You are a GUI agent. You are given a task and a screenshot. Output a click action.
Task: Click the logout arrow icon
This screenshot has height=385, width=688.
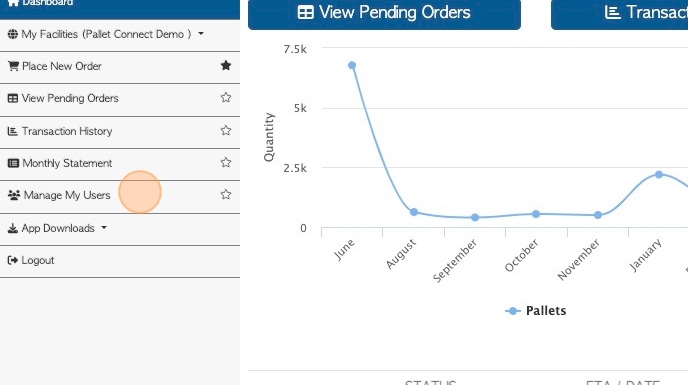13,260
